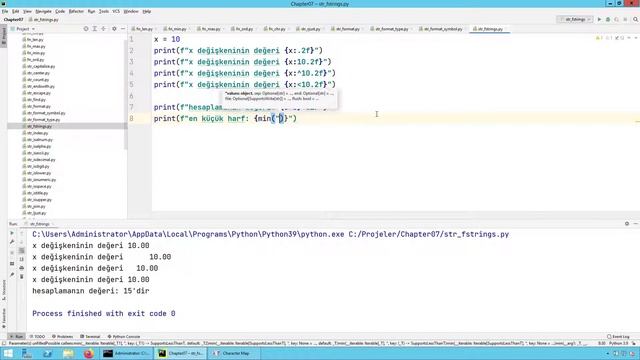This screenshot has width=640, height=360.
Task: Open the run configuration dropdown str_fstrings
Action: coord(575,20)
